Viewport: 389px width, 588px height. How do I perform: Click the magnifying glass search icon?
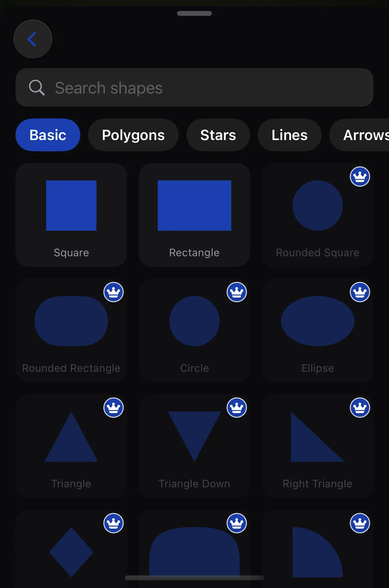[x=37, y=87]
